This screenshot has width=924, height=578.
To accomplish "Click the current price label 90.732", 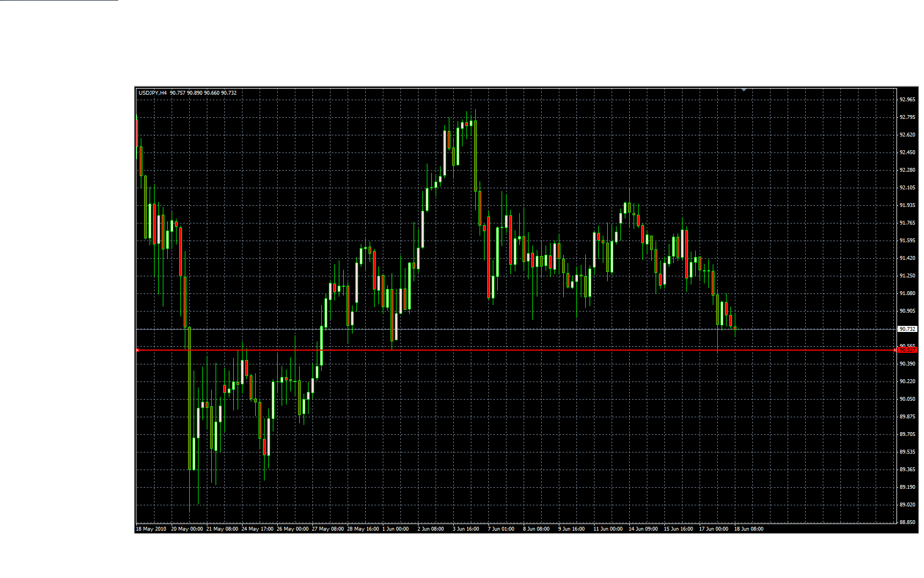I will (x=908, y=329).
